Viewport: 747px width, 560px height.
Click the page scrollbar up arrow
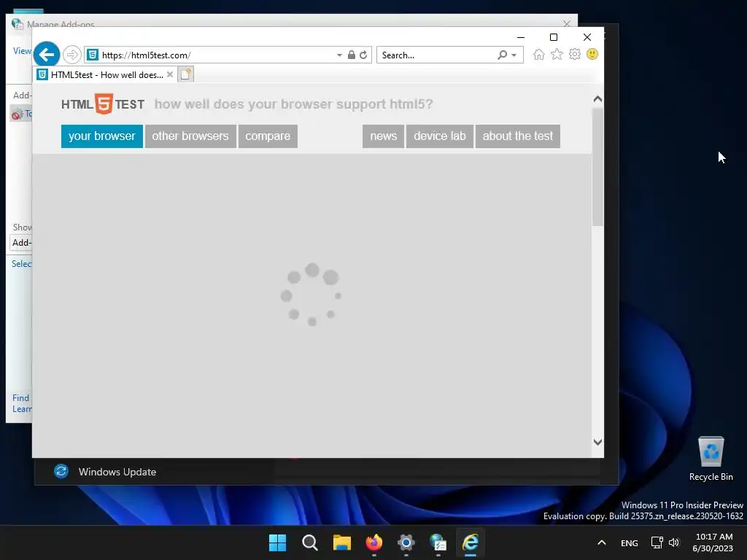coord(597,99)
